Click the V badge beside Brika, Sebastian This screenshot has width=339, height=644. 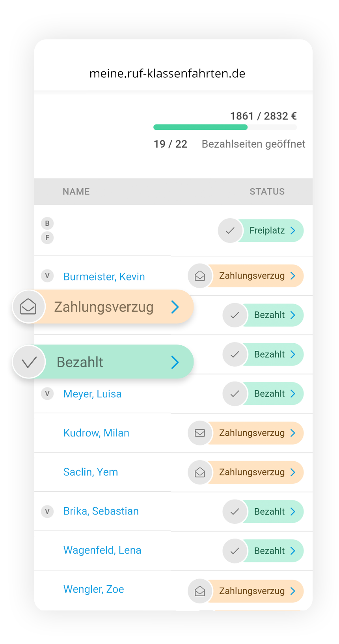tap(47, 511)
